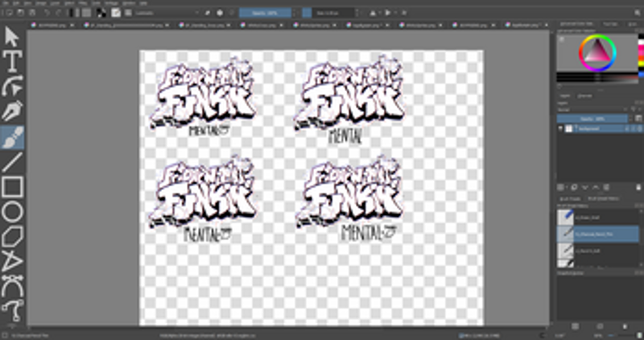Pick a shade in the color triangle
This screenshot has height=340, width=644.
tap(597, 51)
